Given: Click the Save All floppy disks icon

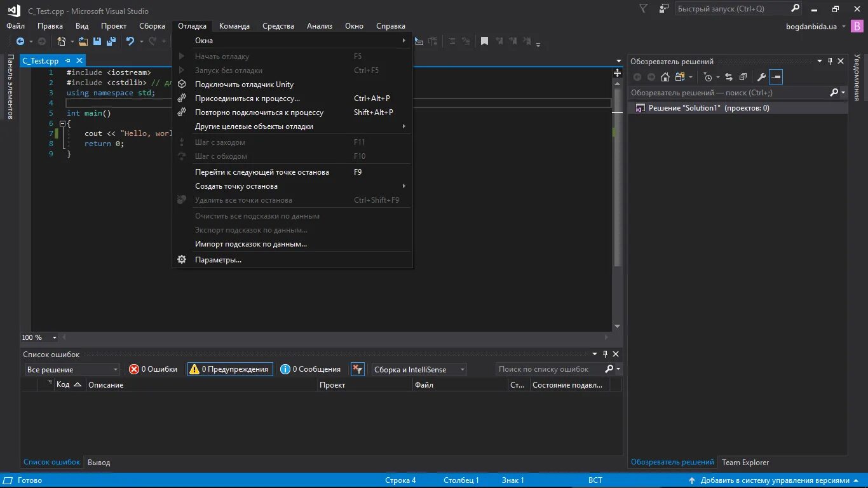Looking at the screenshot, I should 111,41.
